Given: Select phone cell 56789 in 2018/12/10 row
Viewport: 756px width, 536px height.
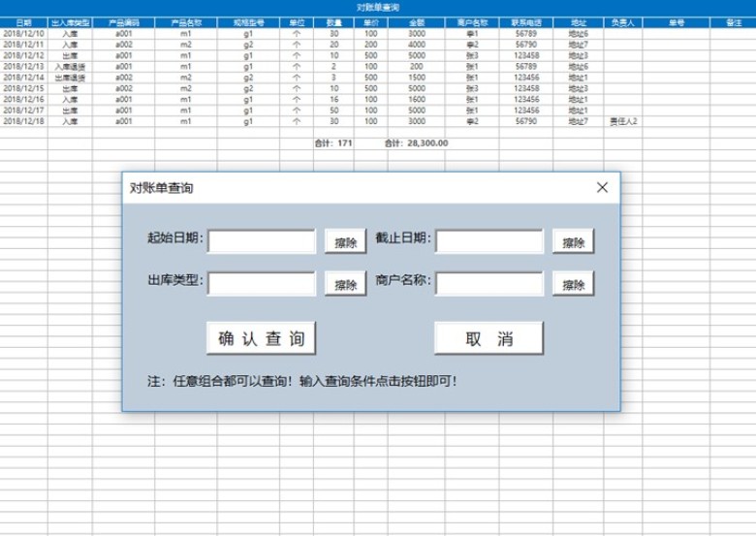Looking at the screenshot, I should [526, 34].
